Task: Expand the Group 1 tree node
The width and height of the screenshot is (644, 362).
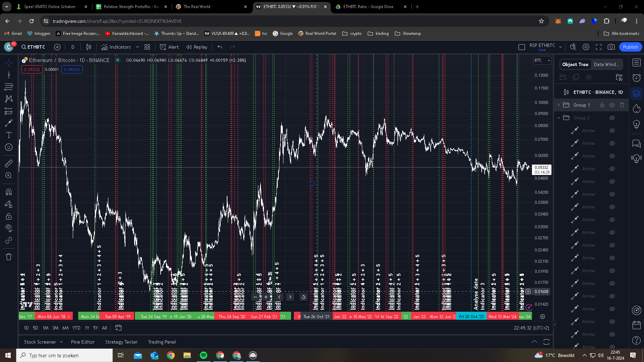Action: pyautogui.click(x=559, y=105)
